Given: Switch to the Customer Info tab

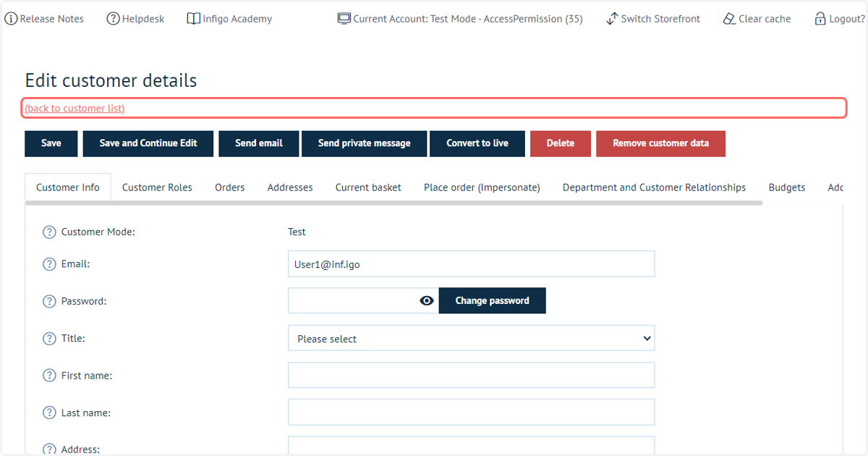Looking at the screenshot, I should tap(68, 187).
